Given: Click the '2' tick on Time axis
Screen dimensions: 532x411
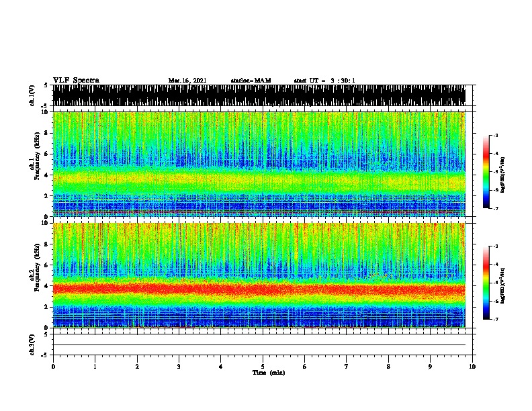Looking at the screenshot, I should 137,367.
